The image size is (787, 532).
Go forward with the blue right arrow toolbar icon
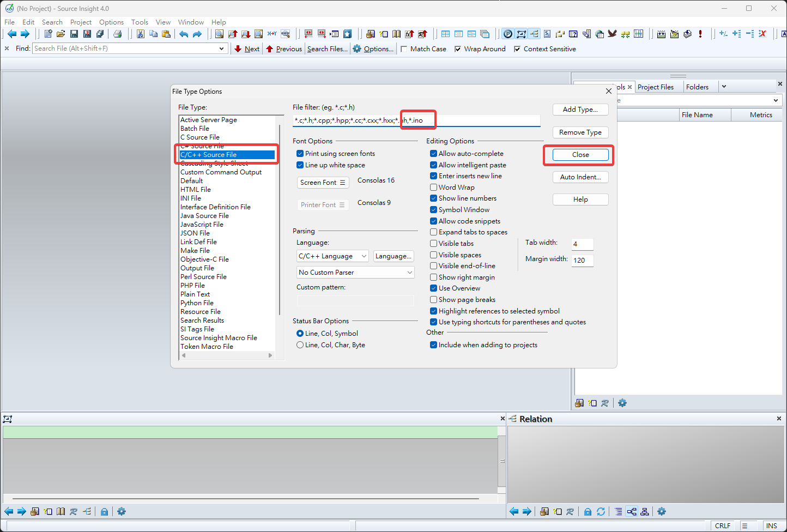click(x=25, y=34)
